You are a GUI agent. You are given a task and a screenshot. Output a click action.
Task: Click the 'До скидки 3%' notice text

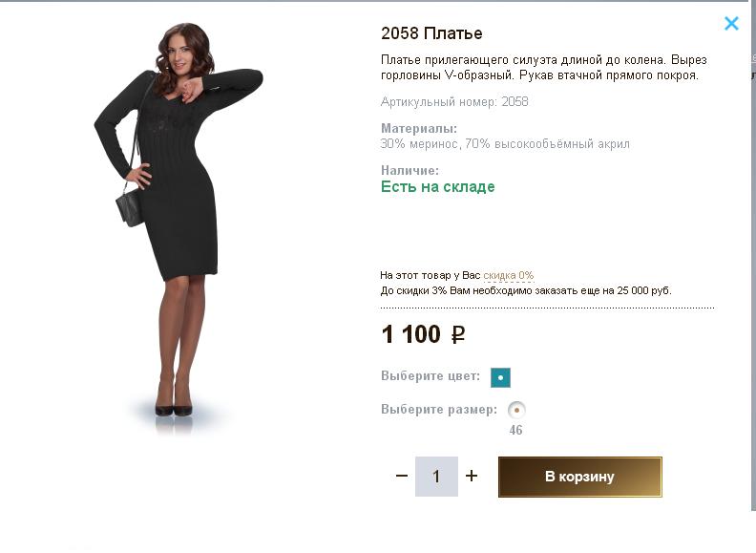(525, 290)
